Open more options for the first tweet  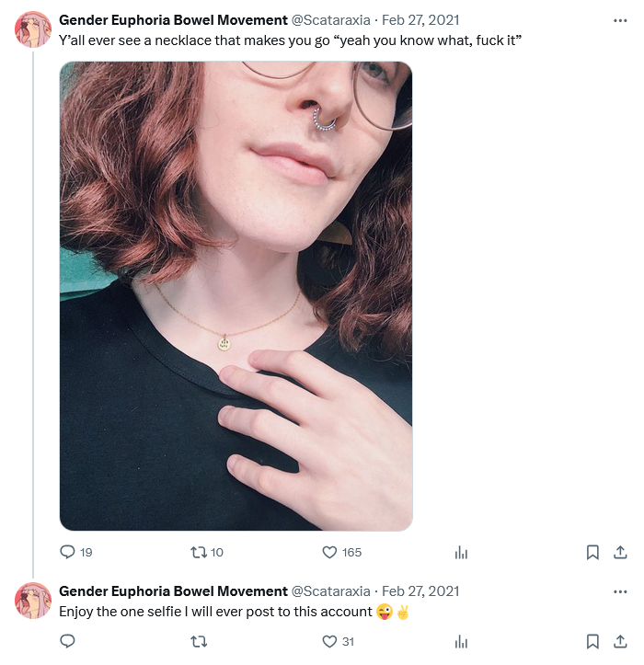[621, 20]
